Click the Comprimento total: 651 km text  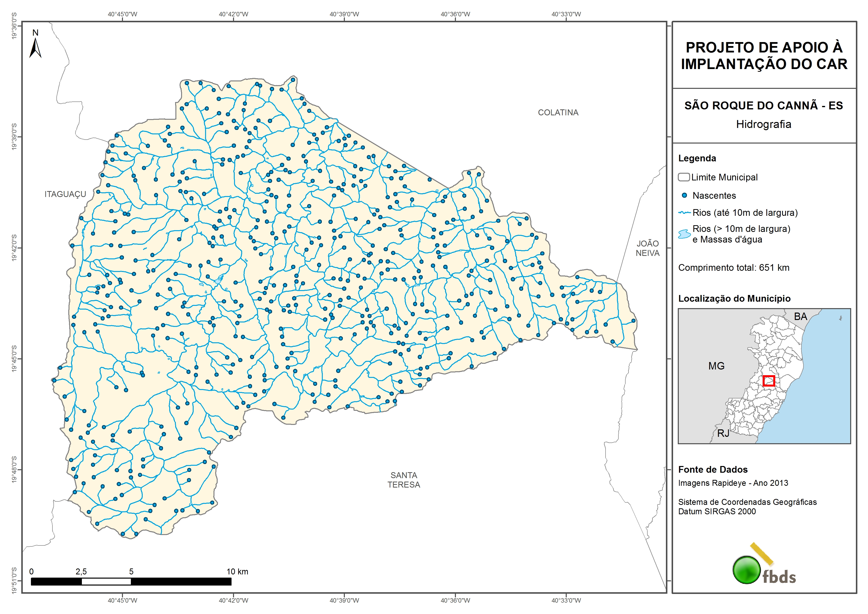tap(733, 268)
